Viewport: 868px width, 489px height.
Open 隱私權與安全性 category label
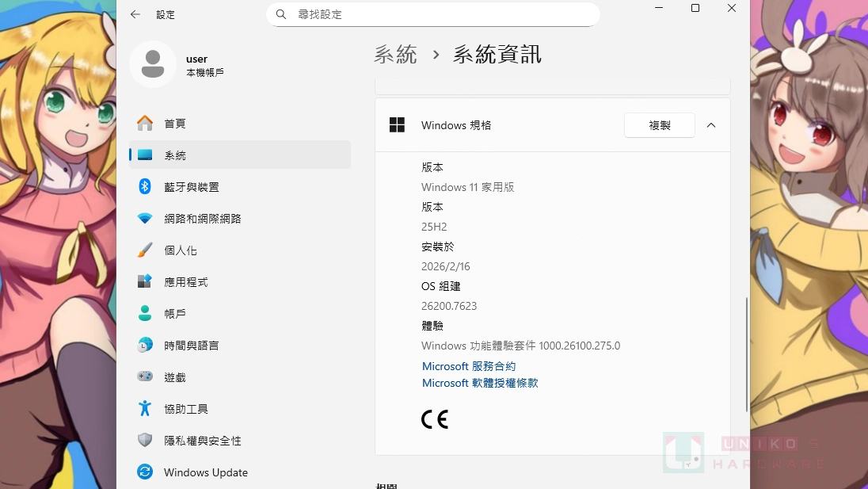(203, 441)
